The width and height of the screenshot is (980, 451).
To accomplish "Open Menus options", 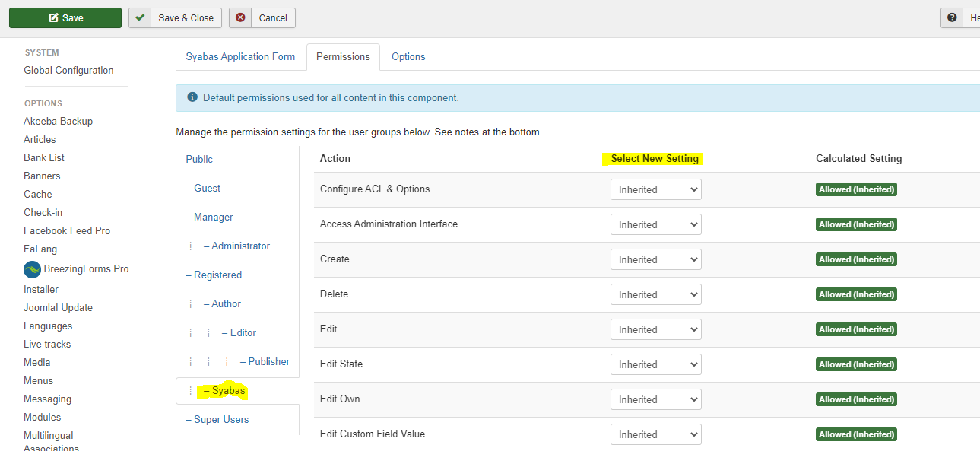I will pos(38,380).
